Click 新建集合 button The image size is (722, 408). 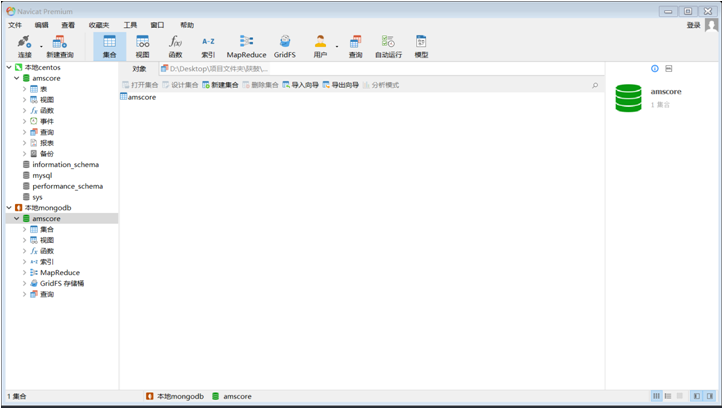tap(221, 85)
